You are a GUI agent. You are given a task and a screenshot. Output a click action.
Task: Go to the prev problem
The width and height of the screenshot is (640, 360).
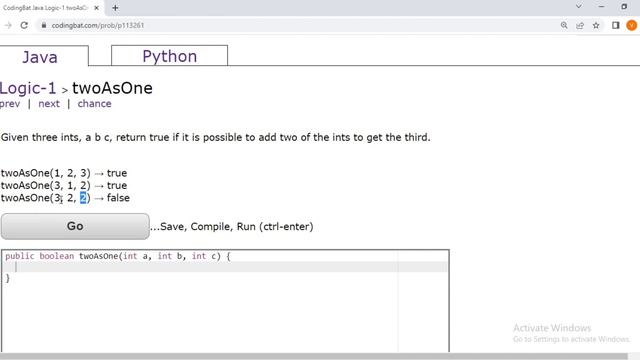coord(10,104)
